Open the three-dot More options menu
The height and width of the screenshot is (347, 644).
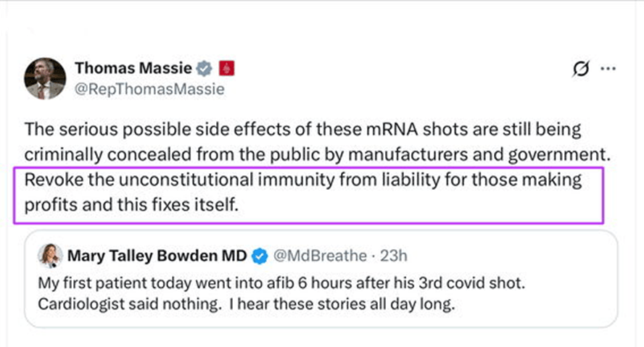tap(608, 70)
